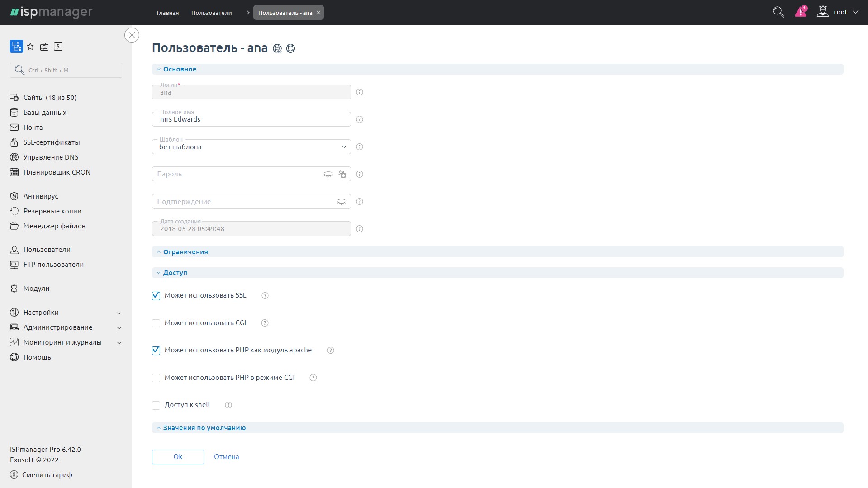Expand the Ограничения section
Image resolution: width=868 pixels, height=488 pixels.
click(x=185, y=252)
